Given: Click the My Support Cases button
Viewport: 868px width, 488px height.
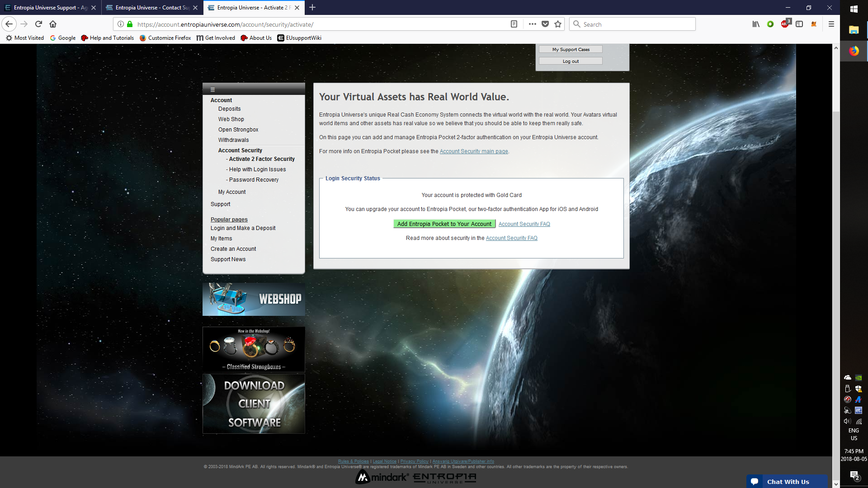Looking at the screenshot, I should point(571,49).
